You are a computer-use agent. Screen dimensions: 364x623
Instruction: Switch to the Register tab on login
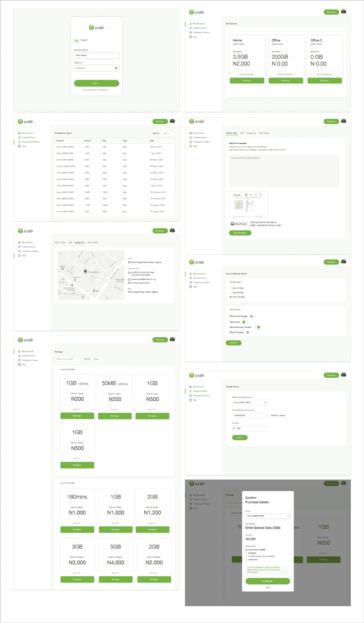click(x=85, y=40)
